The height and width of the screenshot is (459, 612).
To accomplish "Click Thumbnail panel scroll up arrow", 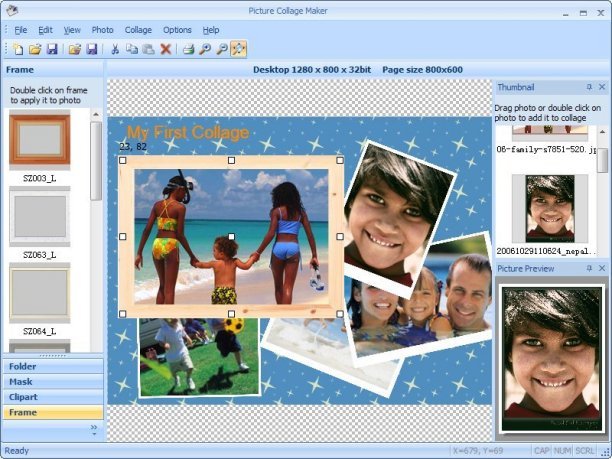I will [603, 132].
